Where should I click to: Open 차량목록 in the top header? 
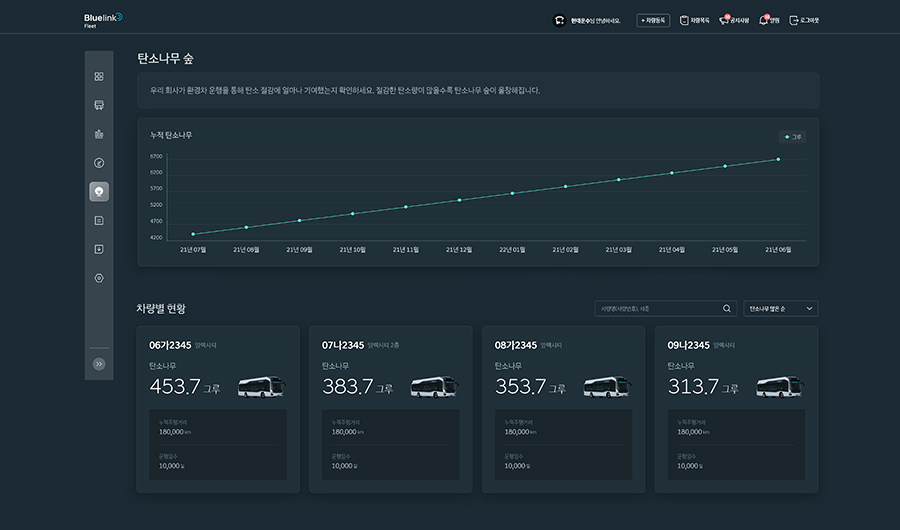tap(694, 20)
